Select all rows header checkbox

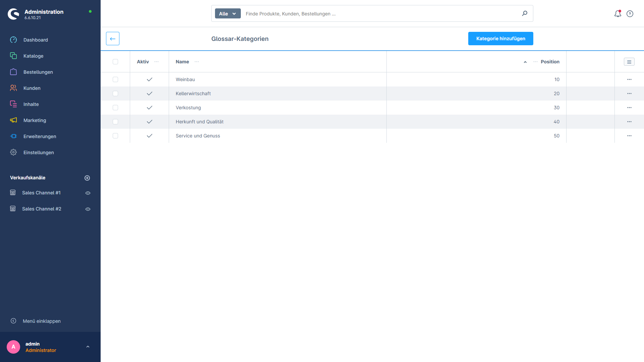coord(115,62)
